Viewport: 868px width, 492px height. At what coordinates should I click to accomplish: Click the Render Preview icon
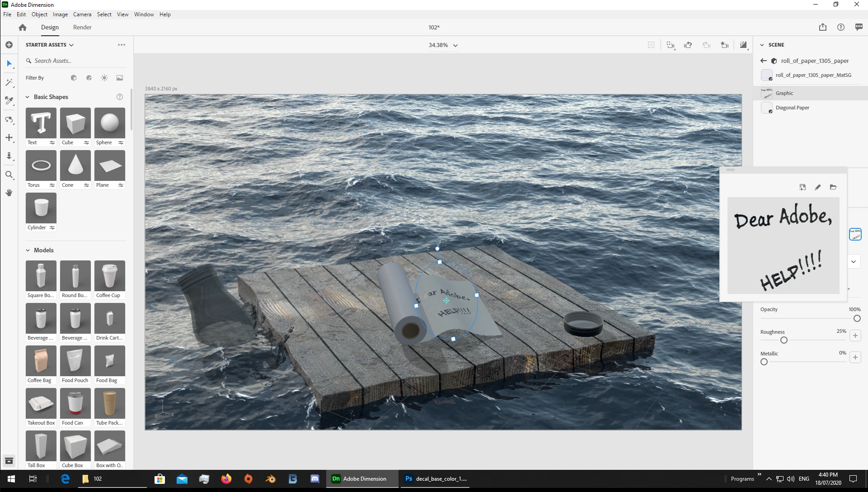pyautogui.click(x=743, y=45)
